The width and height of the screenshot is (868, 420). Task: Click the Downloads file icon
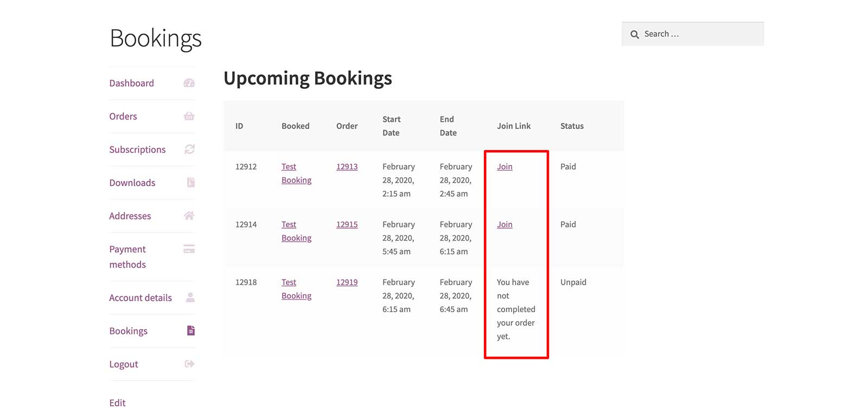pos(190,183)
